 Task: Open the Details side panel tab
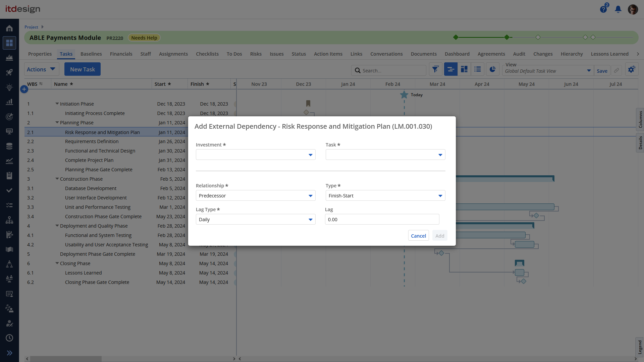coord(640,143)
